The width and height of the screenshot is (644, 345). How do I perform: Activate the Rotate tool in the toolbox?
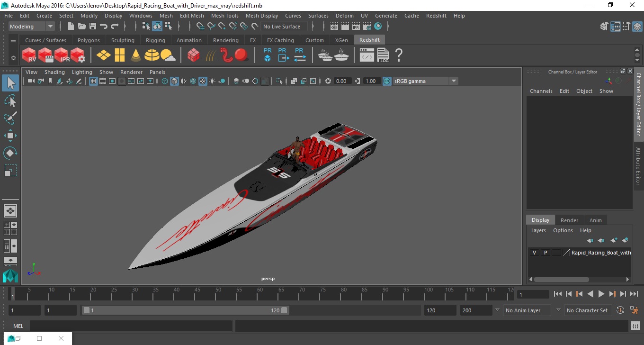(x=10, y=153)
